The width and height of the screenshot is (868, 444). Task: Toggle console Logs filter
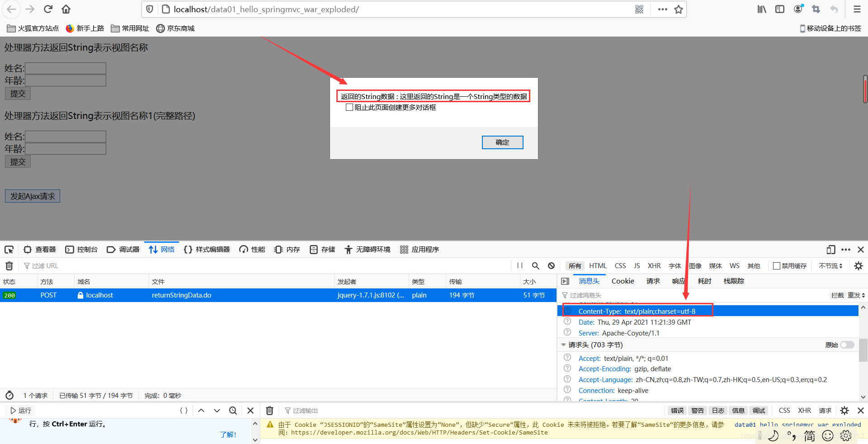718,411
